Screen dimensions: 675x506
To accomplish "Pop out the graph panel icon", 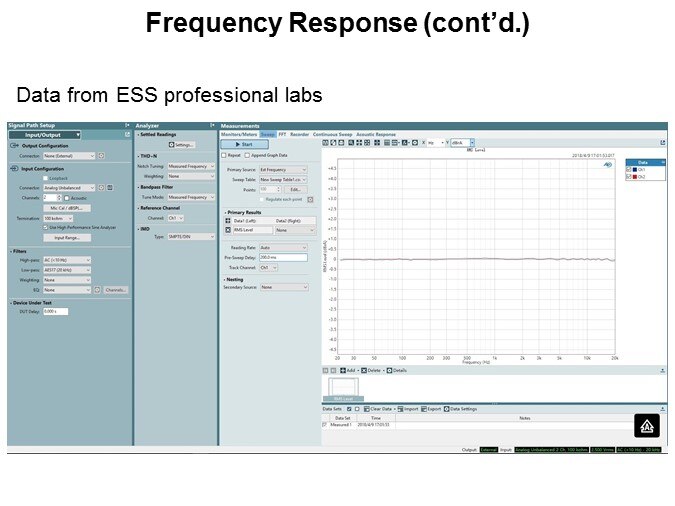I will [x=661, y=143].
